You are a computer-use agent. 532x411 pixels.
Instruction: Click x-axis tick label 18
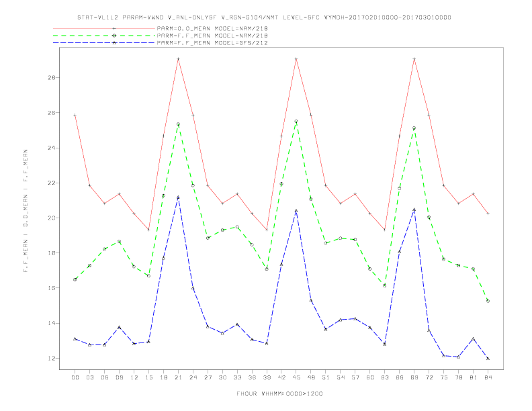coord(163,377)
